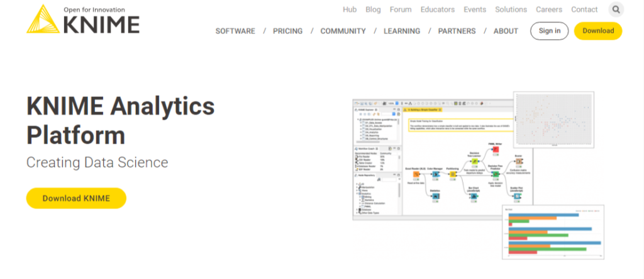Open the Hub link
The width and height of the screenshot is (644, 279).
point(350,9)
